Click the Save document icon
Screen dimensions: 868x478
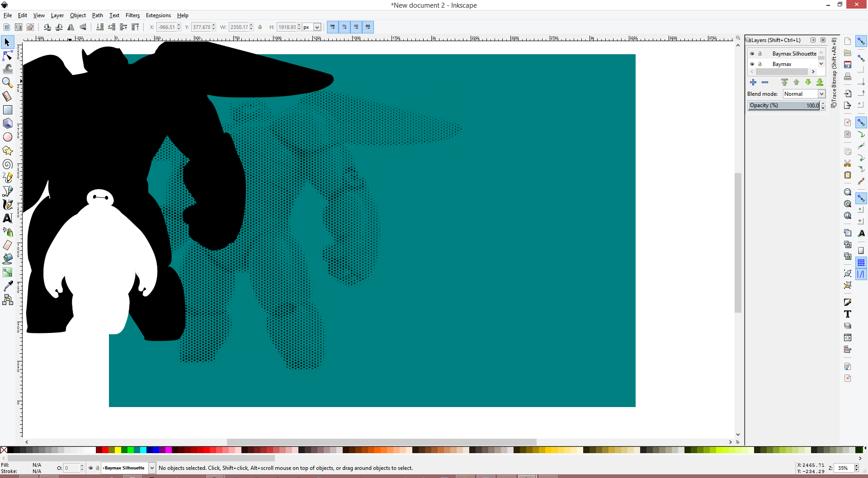click(848, 65)
